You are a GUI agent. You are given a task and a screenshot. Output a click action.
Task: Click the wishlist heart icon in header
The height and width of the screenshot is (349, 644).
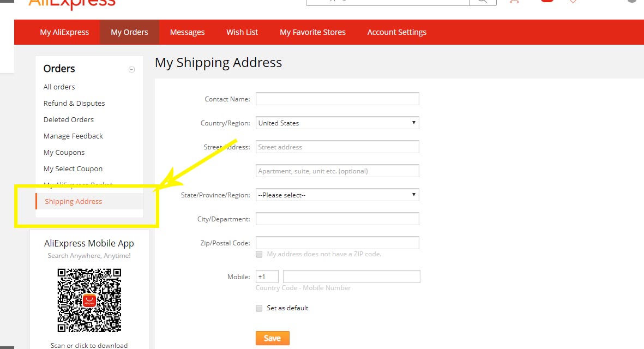(x=573, y=2)
